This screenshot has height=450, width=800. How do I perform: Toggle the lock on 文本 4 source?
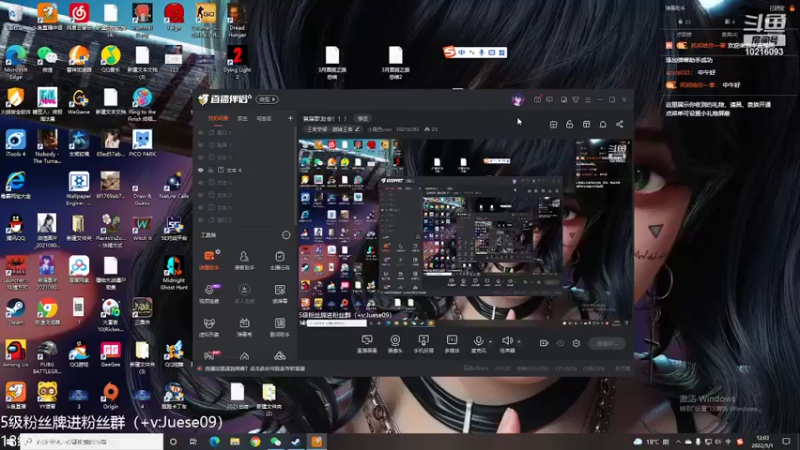pos(211,170)
